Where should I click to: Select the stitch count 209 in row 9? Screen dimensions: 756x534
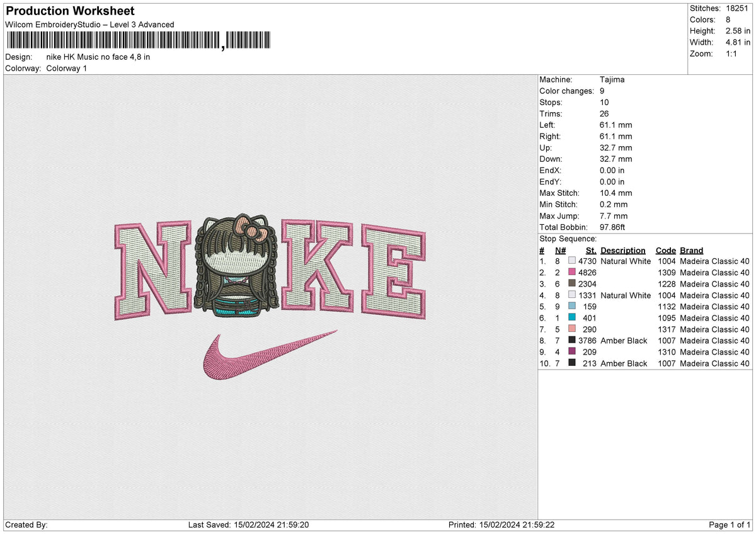click(590, 352)
